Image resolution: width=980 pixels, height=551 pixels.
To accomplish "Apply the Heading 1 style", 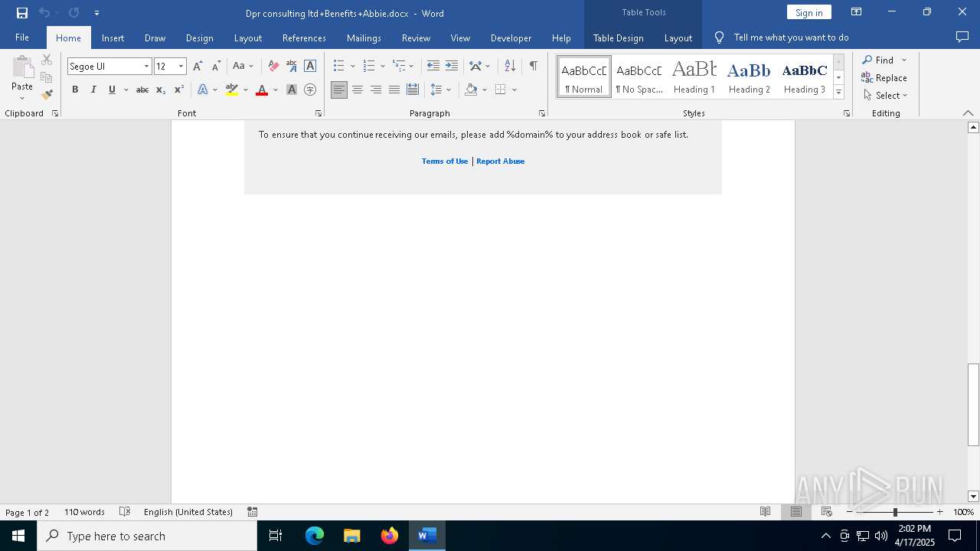I will coord(694,77).
